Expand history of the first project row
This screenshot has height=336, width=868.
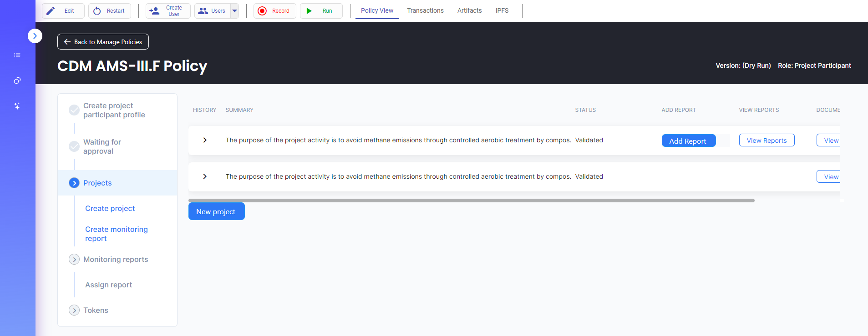205,140
